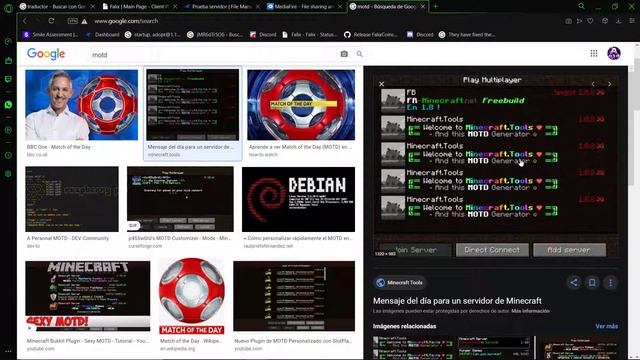
Task: View the site security warning icon
Action: pos(84,21)
